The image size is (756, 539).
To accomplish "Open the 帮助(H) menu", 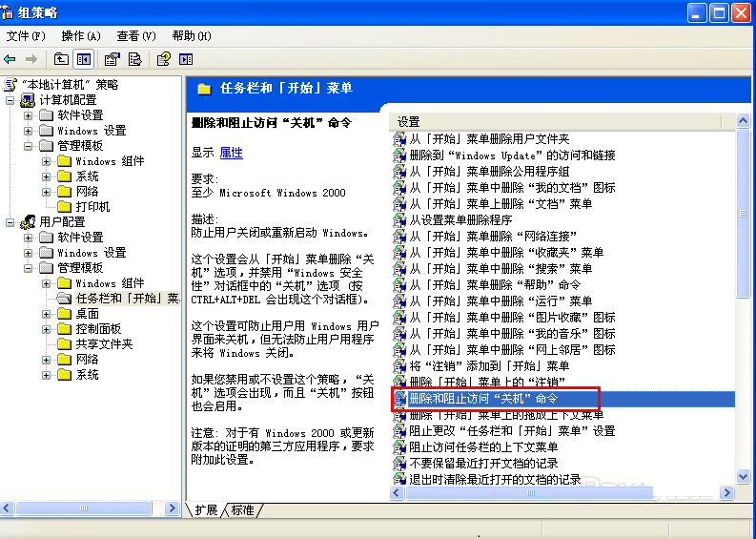I will (x=192, y=36).
